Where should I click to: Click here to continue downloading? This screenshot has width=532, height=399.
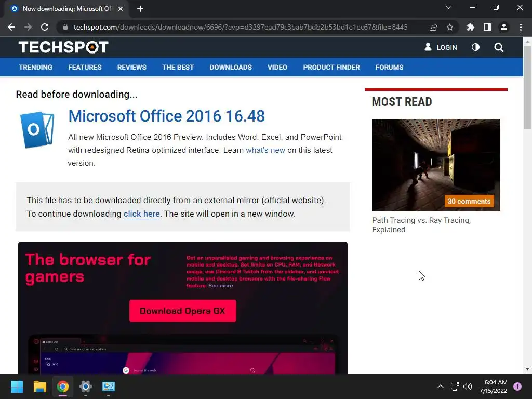coord(141,214)
